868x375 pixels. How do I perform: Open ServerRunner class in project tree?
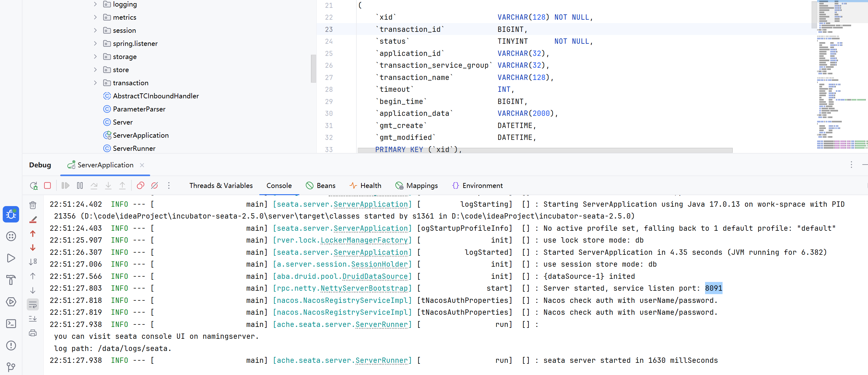(134, 148)
